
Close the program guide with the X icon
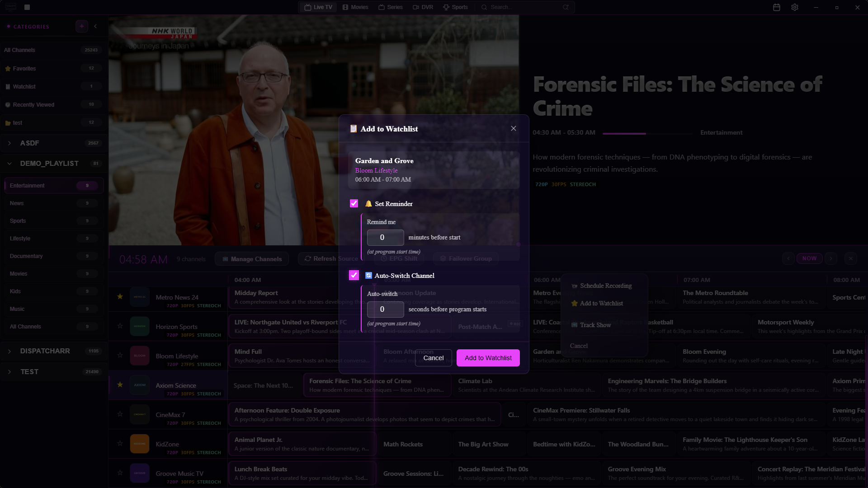click(x=851, y=258)
